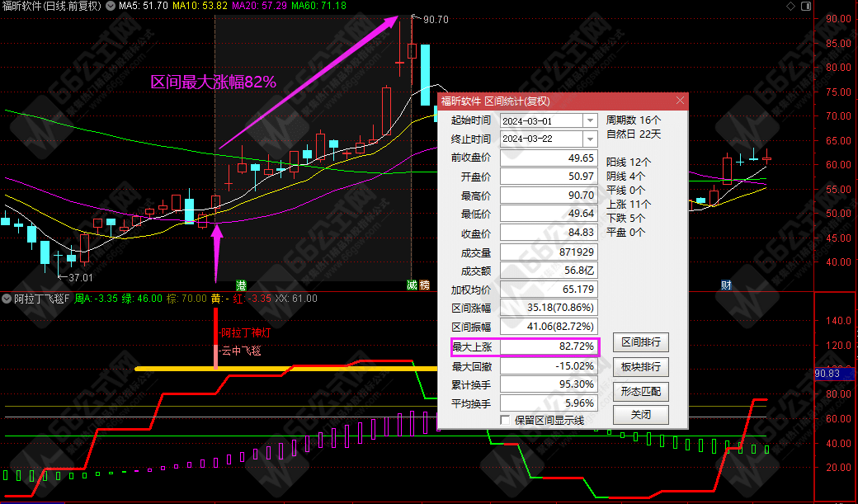Viewport: 858px width, 504px height.
Task: Click the MA60: 71.18 label
Action: point(319,7)
